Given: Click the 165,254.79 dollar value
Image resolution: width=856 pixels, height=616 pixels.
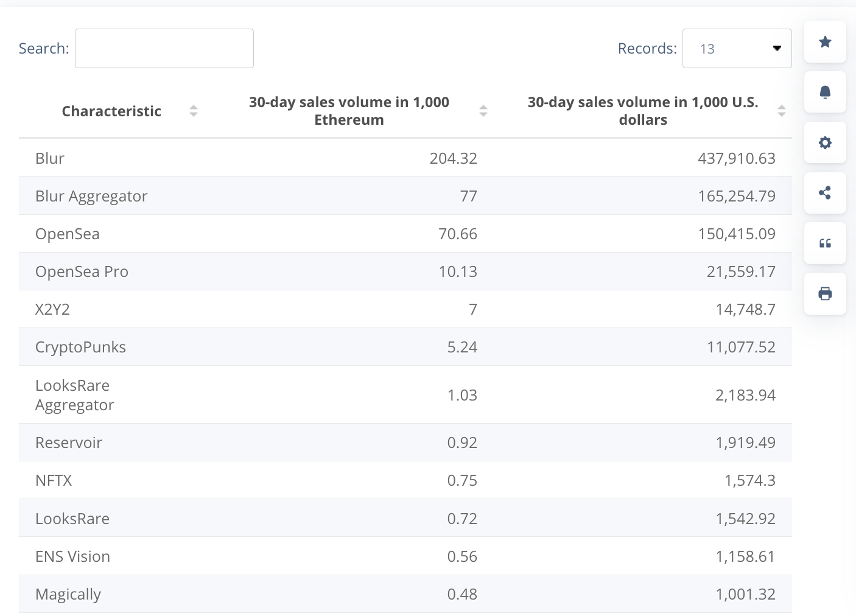Looking at the screenshot, I should click(x=737, y=196).
